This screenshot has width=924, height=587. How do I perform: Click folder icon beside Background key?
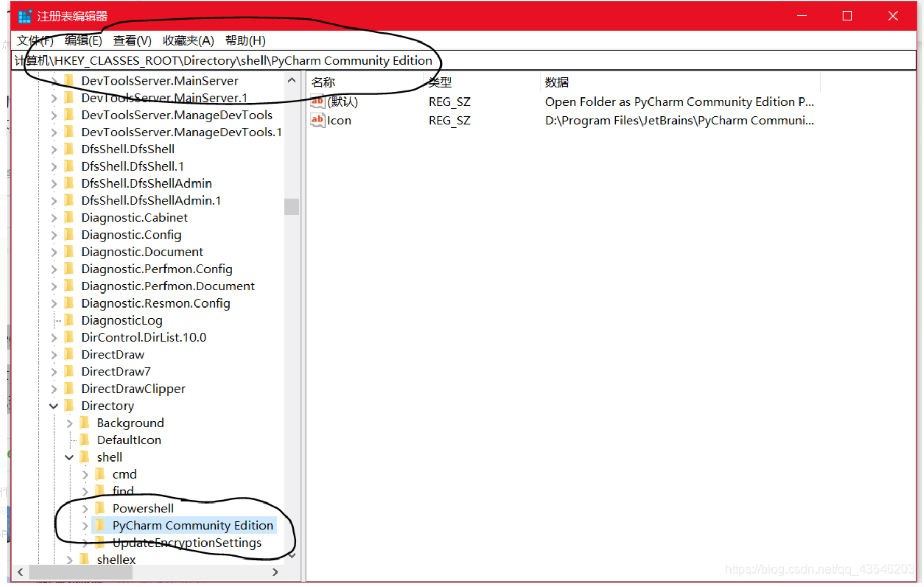pyautogui.click(x=85, y=423)
